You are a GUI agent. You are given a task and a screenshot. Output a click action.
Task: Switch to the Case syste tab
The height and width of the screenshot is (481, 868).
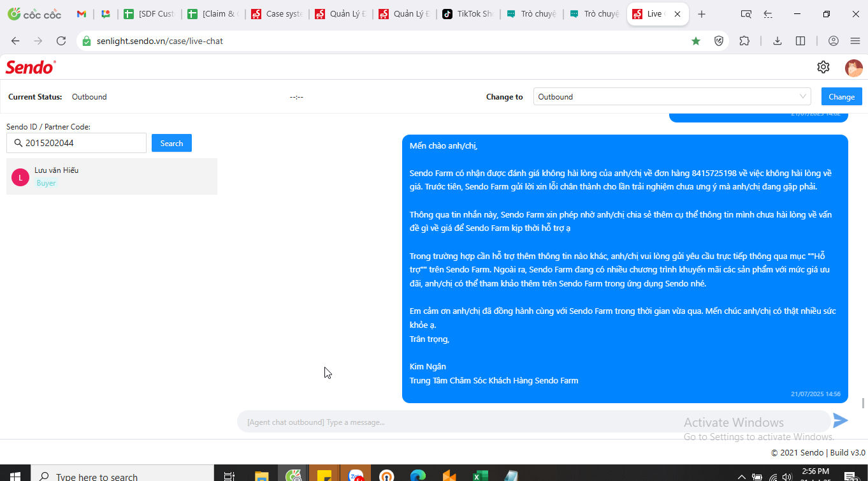[276, 14]
